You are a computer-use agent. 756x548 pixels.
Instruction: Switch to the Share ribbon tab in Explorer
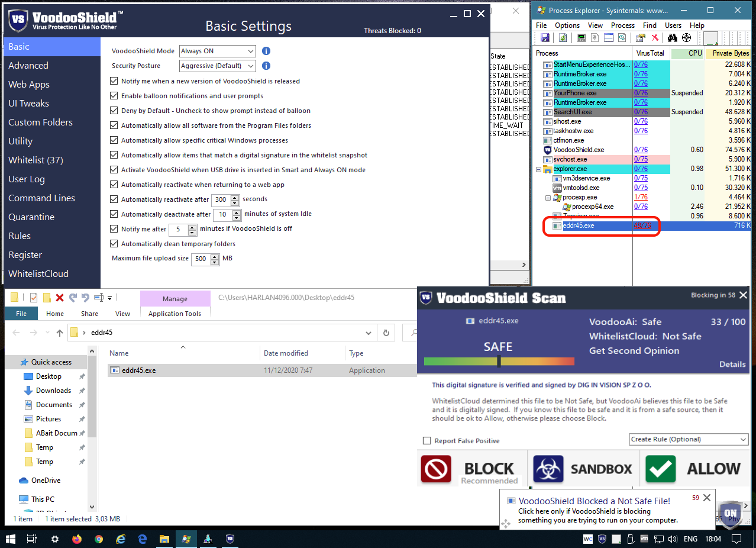point(90,314)
